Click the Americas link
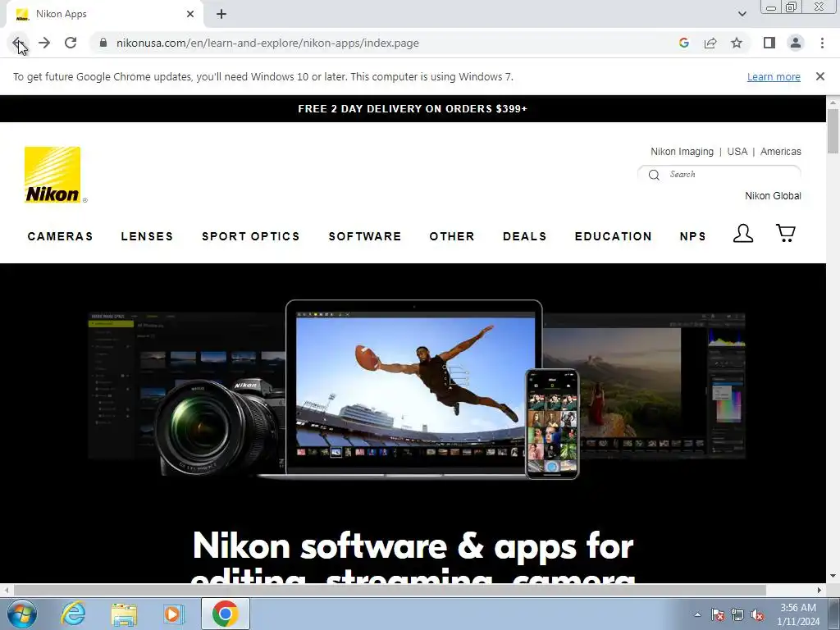The width and height of the screenshot is (840, 630). (x=781, y=152)
